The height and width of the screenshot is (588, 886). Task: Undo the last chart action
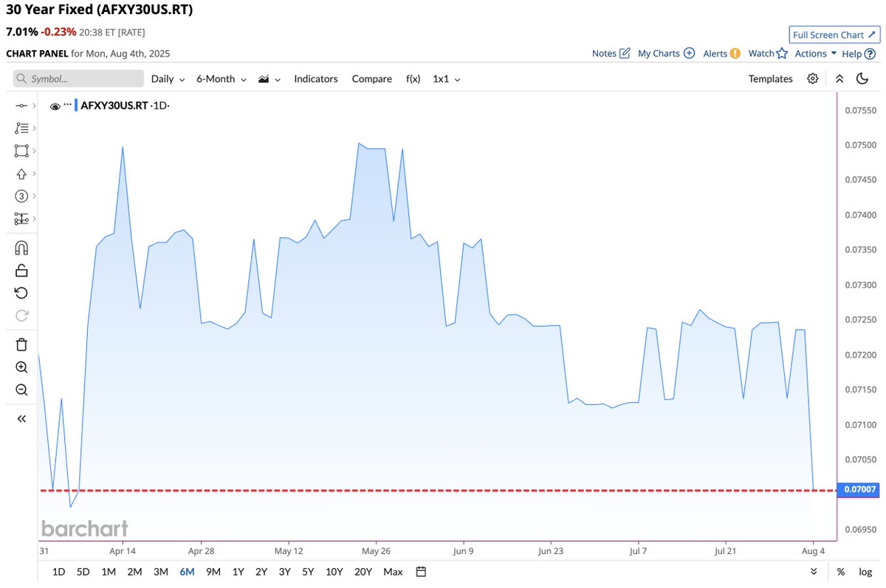(x=21, y=293)
